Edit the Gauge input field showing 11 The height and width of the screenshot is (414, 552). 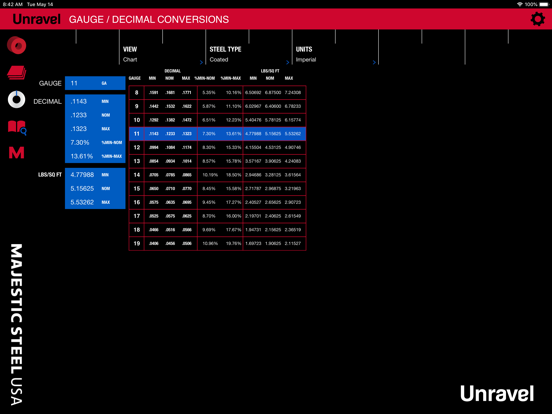click(x=95, y=83)
